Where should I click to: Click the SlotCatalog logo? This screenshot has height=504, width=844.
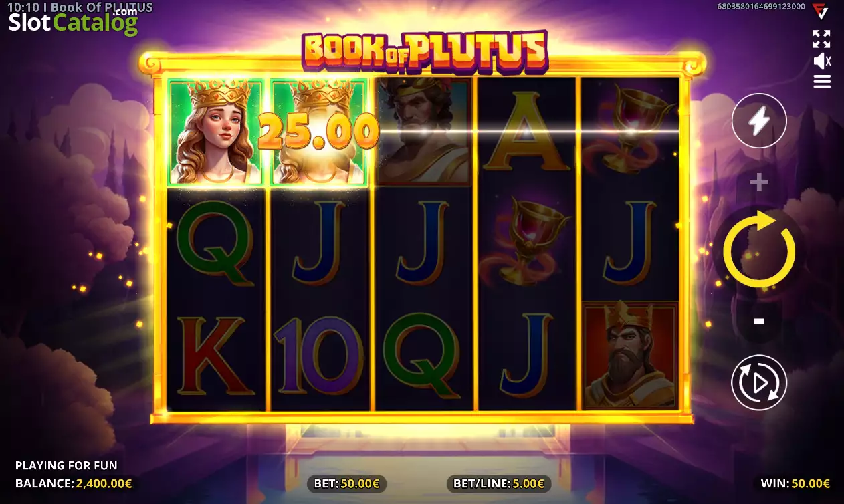73,22
